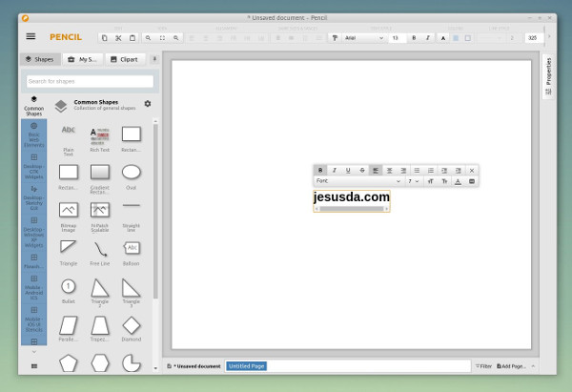The height and width of the screenshot is (392, 572).
Task: Click the Add Page button
Action: (x=511, y=366)
